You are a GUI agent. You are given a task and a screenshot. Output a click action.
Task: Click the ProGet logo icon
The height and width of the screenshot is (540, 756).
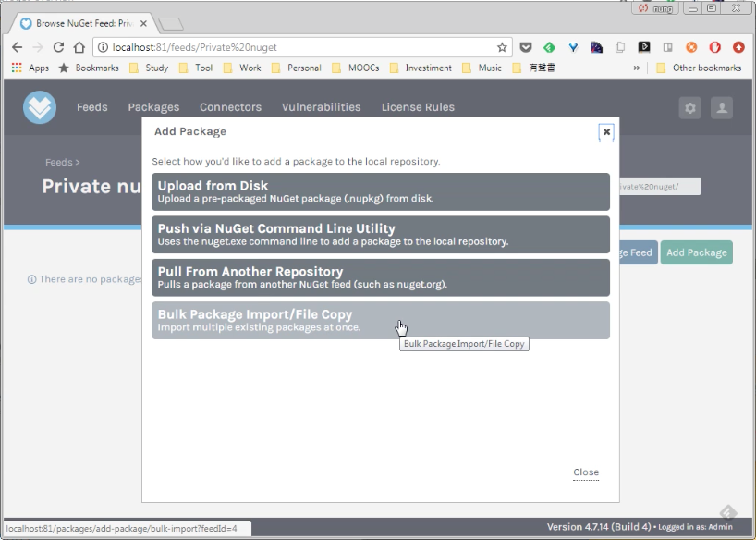coord(40,107)
